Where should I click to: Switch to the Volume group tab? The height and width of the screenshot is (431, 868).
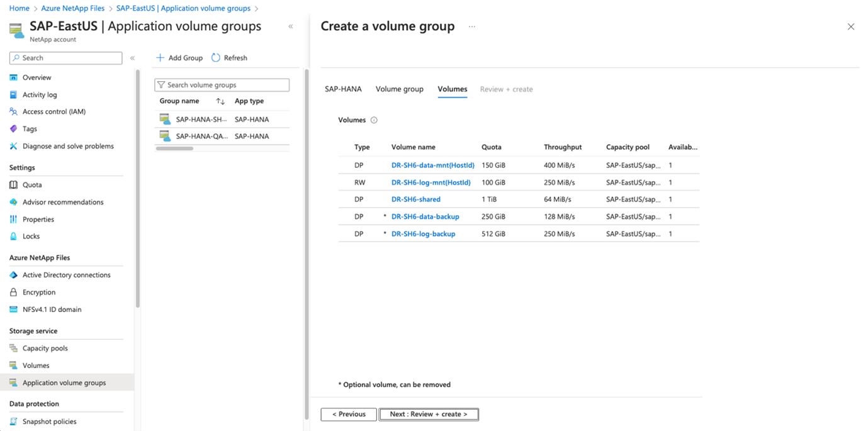pyautogui.click(x=400, y=89)
